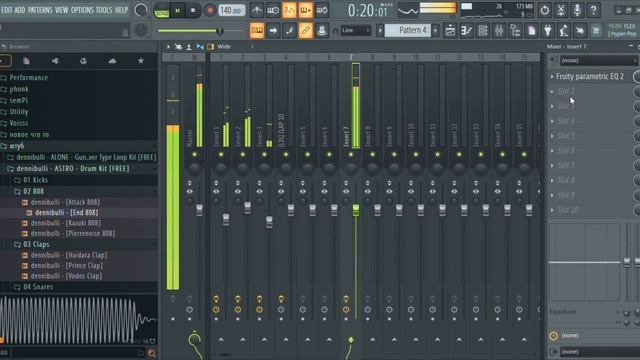The height and width of the screenshot is (360, 640).
Task: Open the Line snap dropdown
Action: pos(356,31)
